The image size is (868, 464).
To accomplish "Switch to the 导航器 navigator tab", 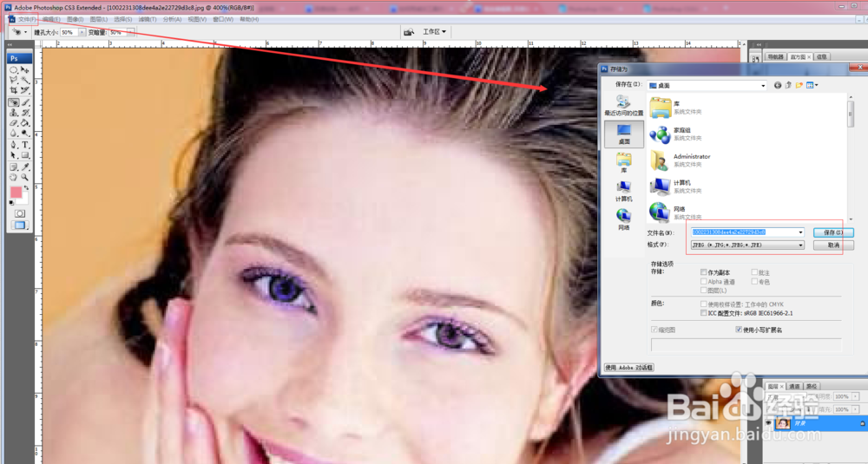I will 775,57.
